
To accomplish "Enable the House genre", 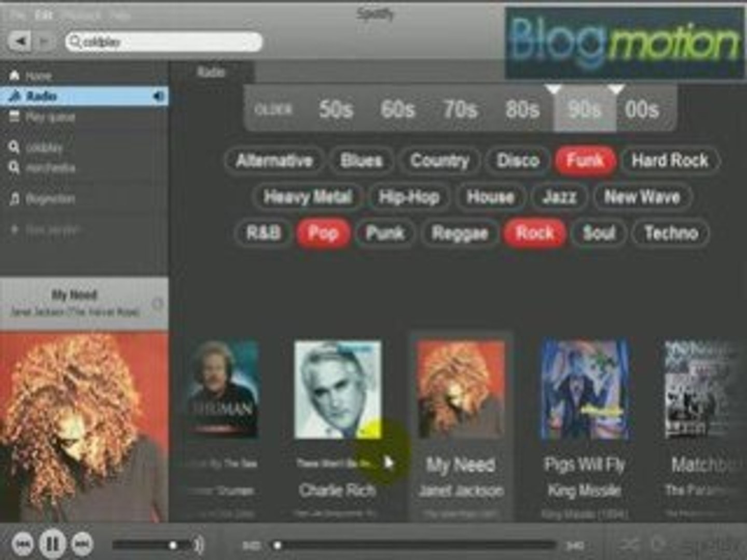I will coord(490,197).
